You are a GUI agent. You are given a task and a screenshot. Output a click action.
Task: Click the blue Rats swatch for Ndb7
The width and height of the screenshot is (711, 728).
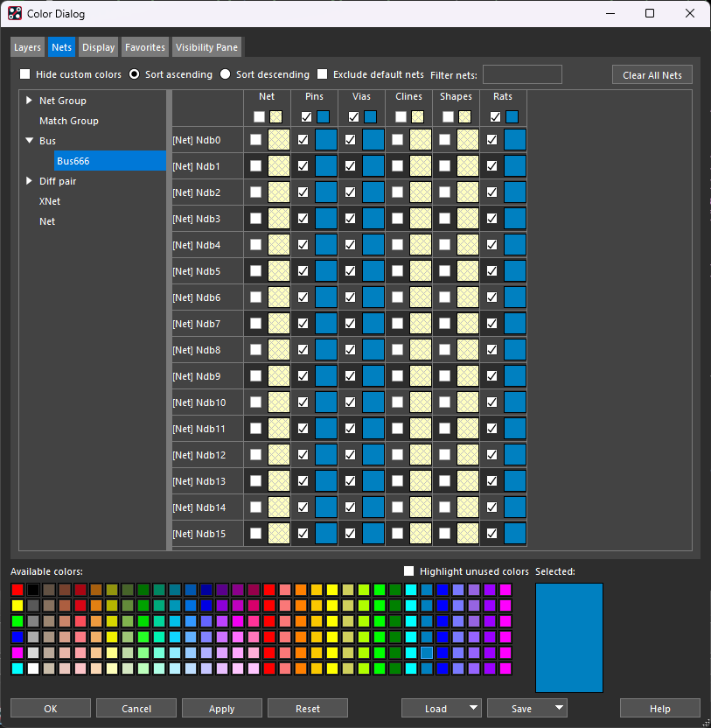(x=515, y=324)
